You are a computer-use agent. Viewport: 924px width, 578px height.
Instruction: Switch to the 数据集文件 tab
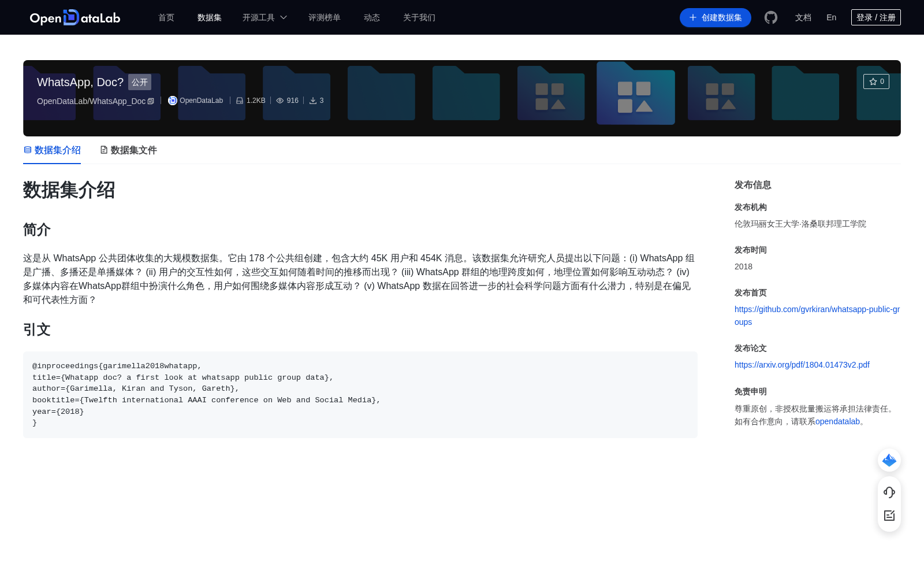pyautogui.click(x=128, y=150)
